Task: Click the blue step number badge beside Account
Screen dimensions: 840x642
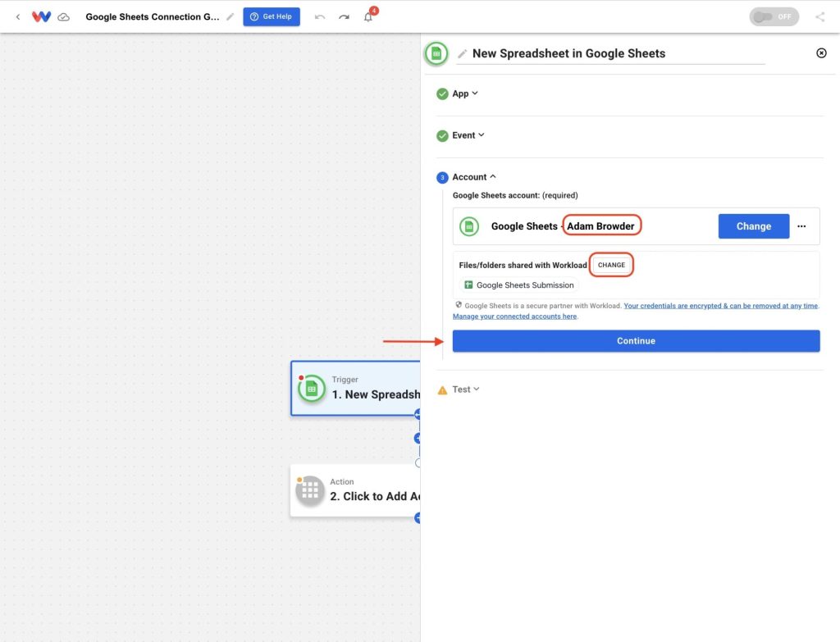Action: [442, 177]
